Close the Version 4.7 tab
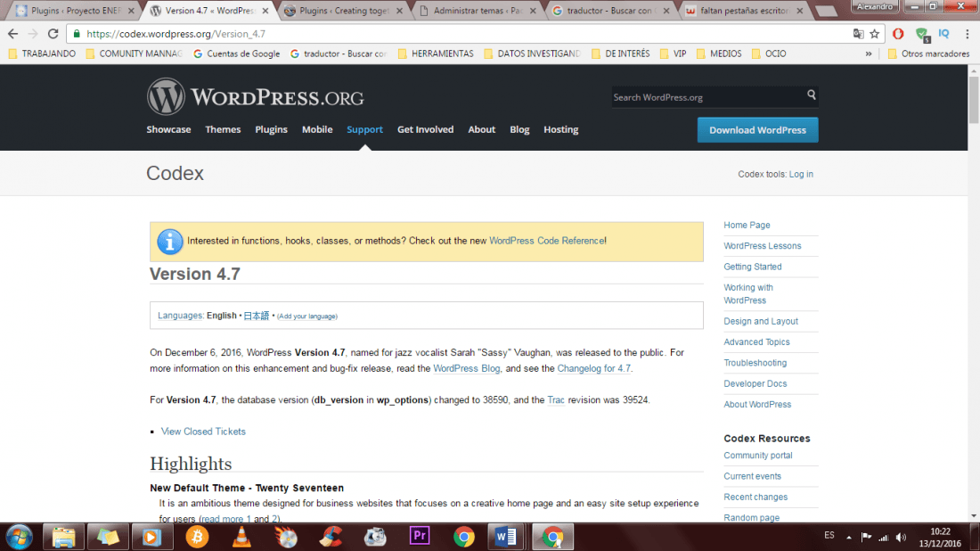The width and height of the screenshot is (980, 551). click(265, 11)
